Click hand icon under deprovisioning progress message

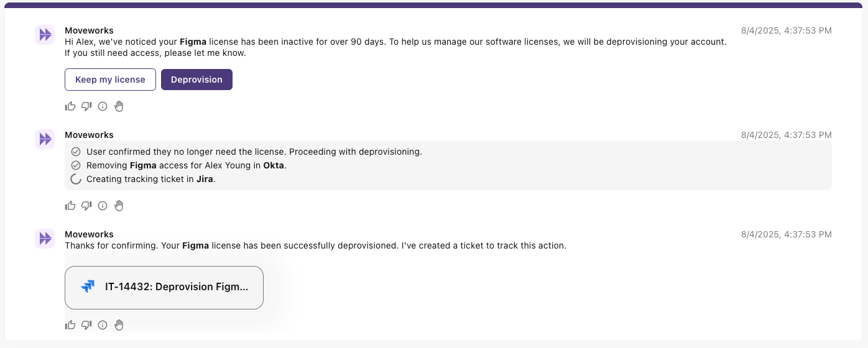tap(119, 206)
